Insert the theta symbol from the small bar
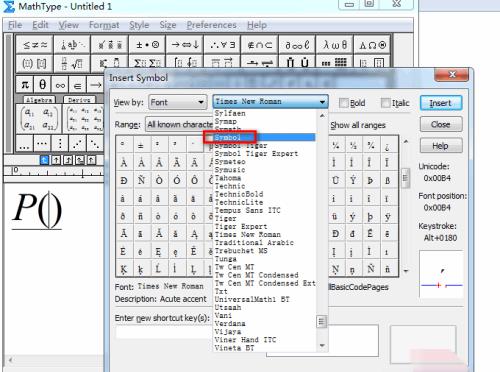This screenshot has height=372, width=500. tap(42, 85)
